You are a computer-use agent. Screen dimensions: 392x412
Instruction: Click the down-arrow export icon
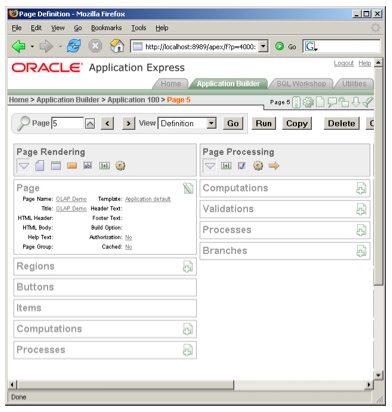pyautogui.click(x=356, y=102)
